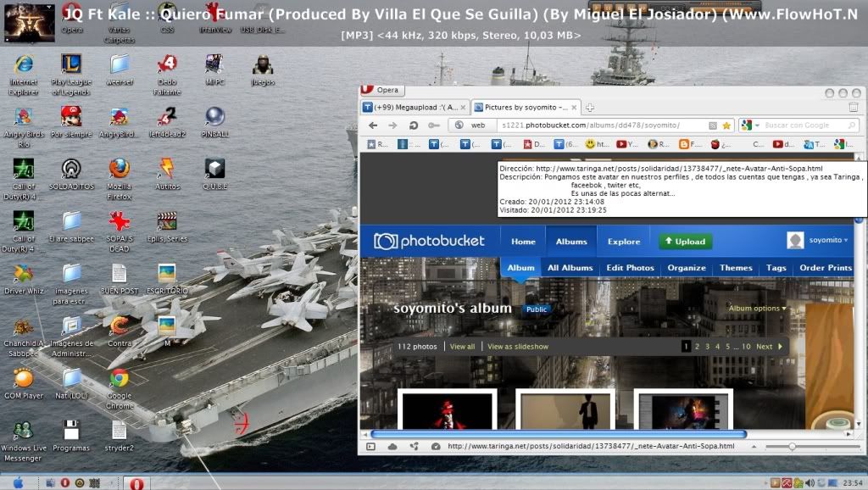
Task: Switch to Pictures by soyomito tab
Action: point(526,108)
